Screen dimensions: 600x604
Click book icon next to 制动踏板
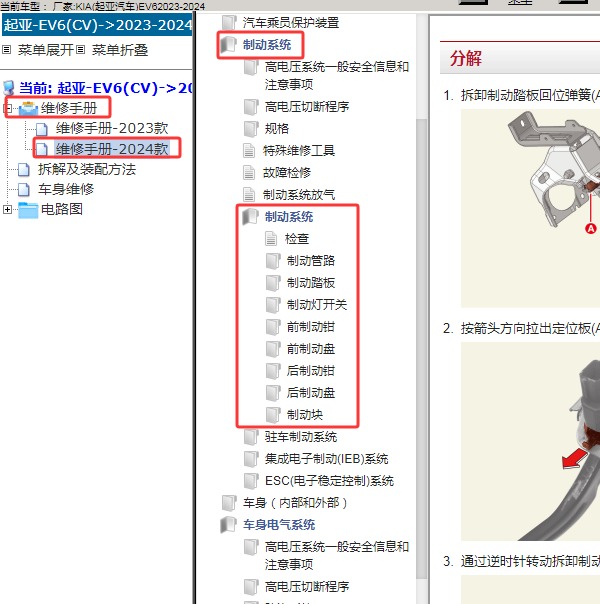[273, 283]
